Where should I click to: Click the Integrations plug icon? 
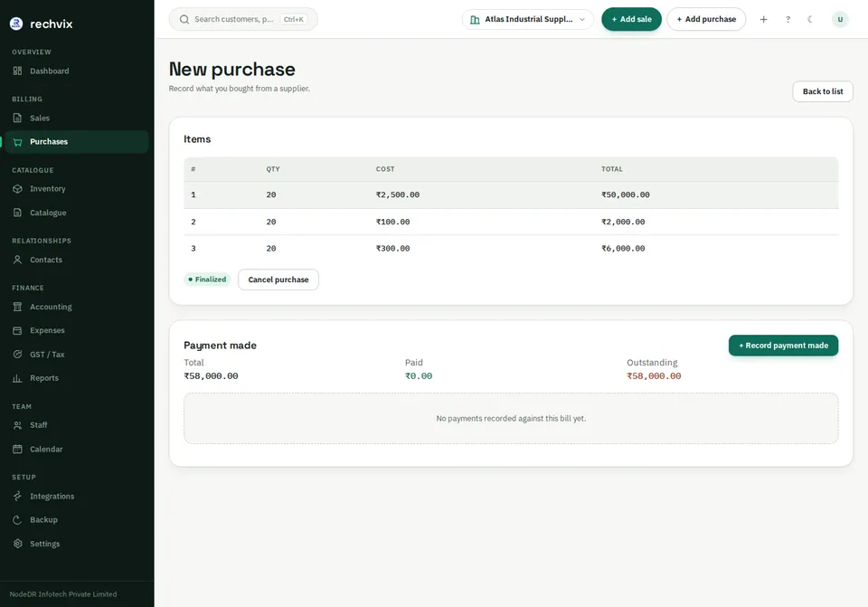(18, 497)
